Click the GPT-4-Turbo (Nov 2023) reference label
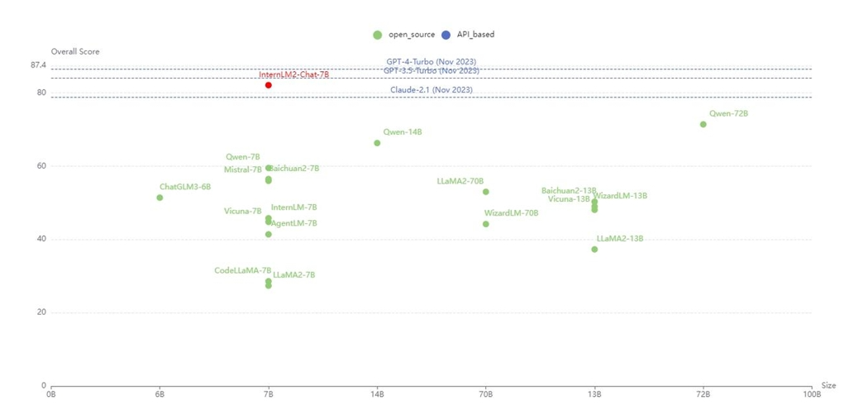Image resolution: width=868 pixels, height=415 pixels. point(431,62)
